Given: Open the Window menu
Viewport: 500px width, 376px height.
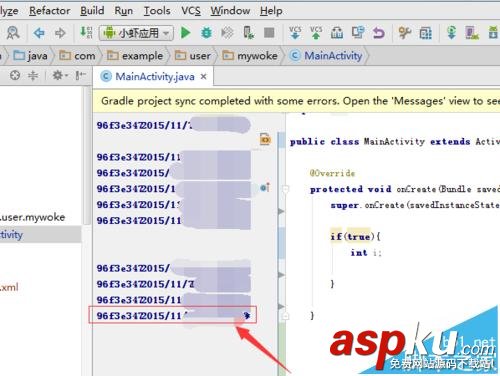Looking at the screenshot, I should click(230, 11).
